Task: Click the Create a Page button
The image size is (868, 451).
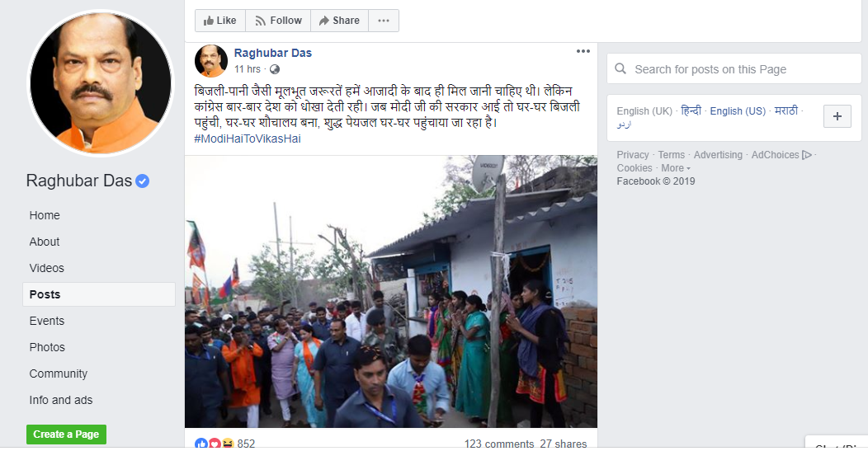Action: point(67,435)
